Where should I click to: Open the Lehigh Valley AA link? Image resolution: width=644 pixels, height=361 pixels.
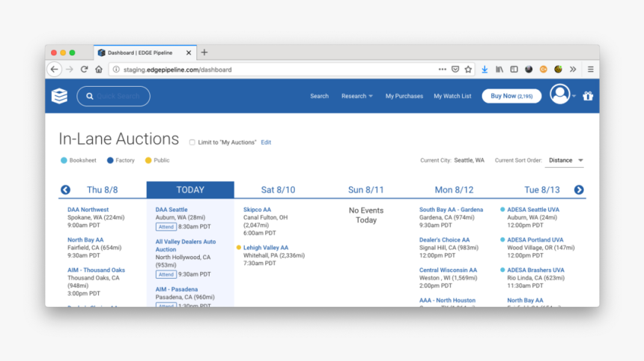[266, 248]
